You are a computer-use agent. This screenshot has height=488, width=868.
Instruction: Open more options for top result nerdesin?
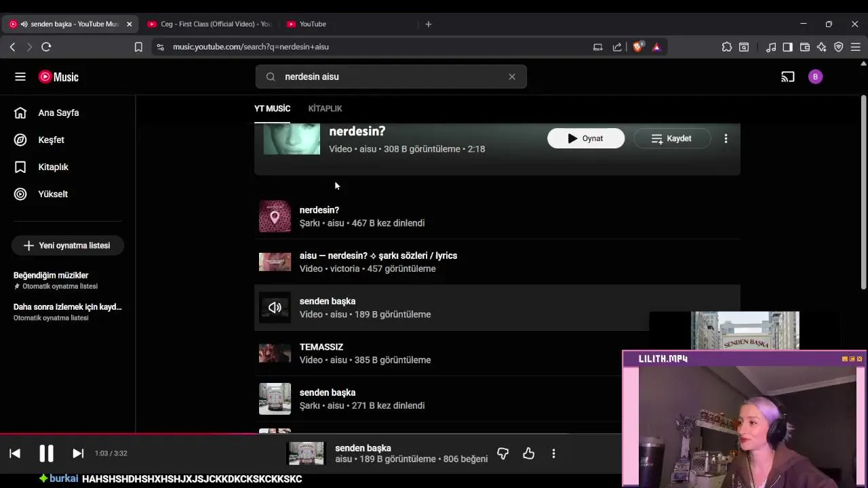click(726, 138)
